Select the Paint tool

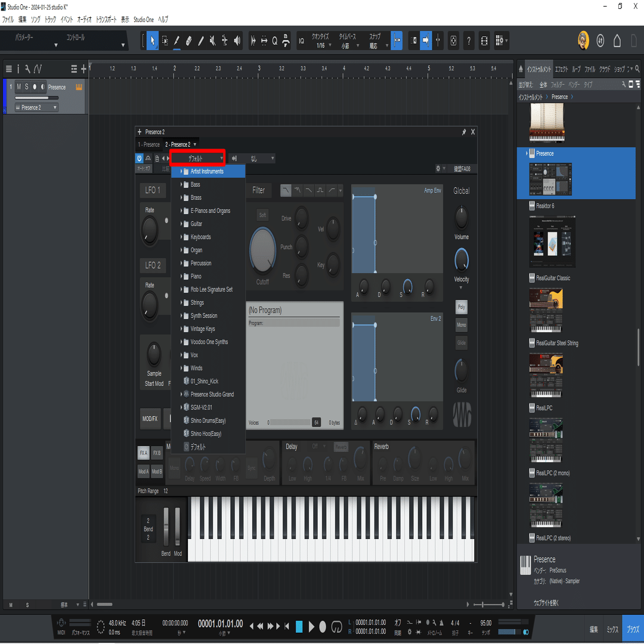point(177,41)
